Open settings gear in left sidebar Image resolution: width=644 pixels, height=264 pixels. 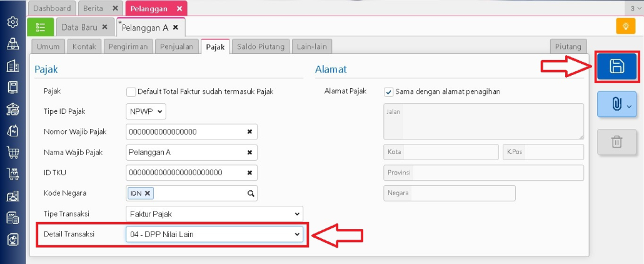13,23
